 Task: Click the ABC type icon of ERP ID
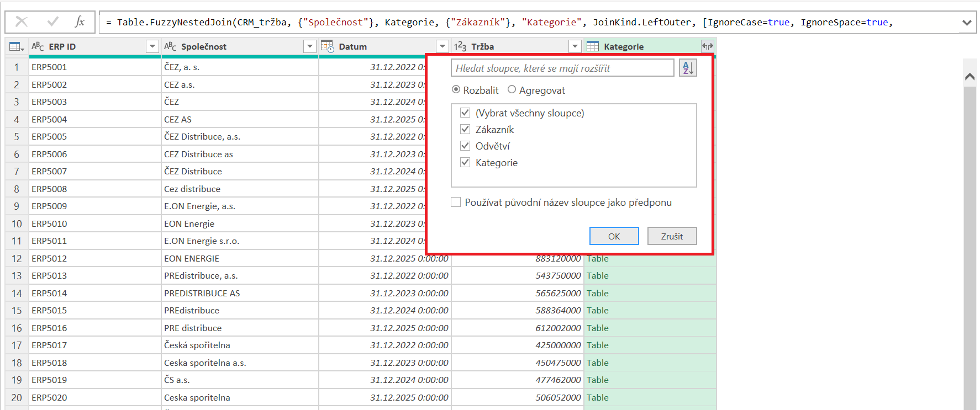(x=38, y=46)
